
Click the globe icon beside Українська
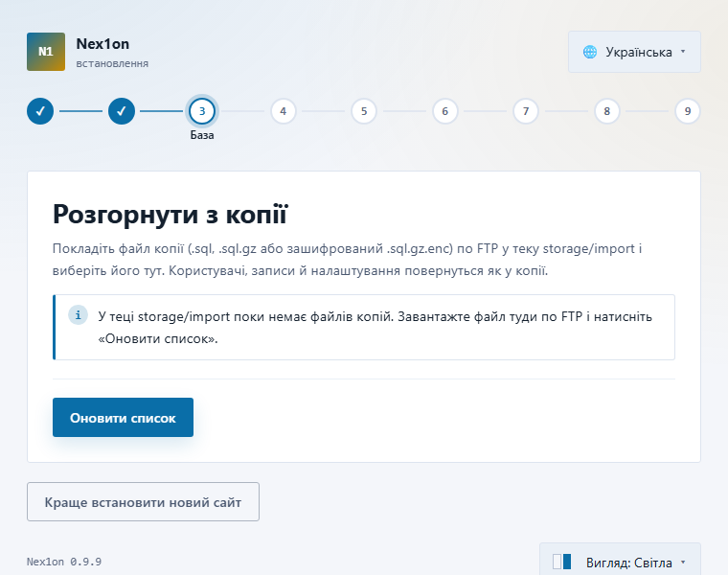590,52
